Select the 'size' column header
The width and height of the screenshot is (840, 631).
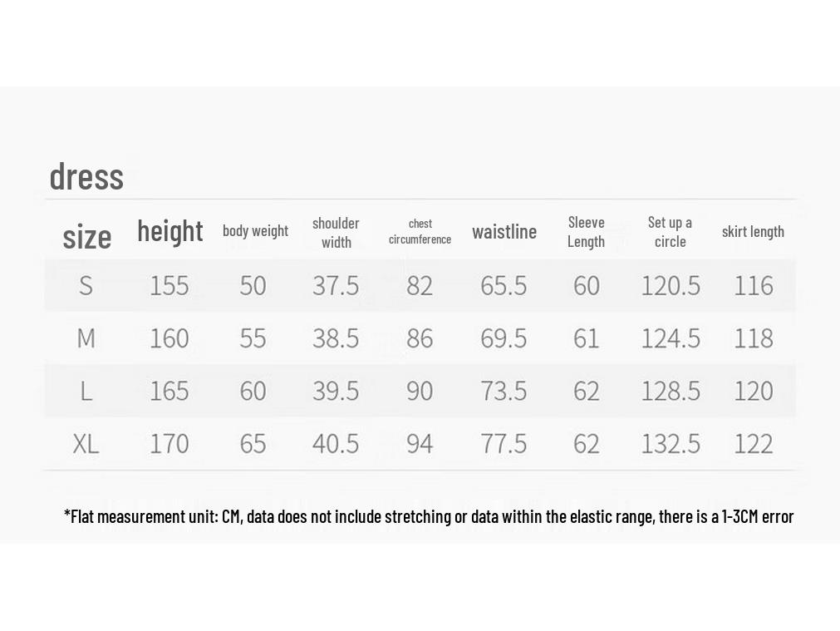tap(86, 236)
